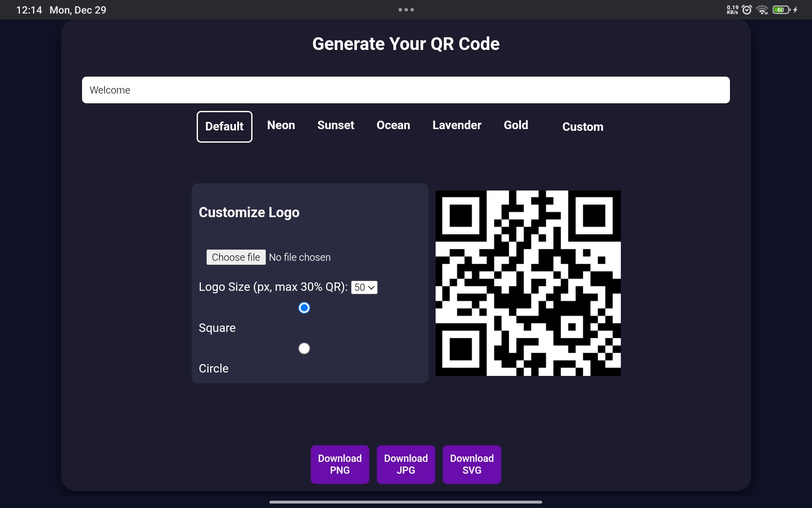Screen dimensions: 812x508
Task: Select the Square logo shape
Action: click(304, 308)
